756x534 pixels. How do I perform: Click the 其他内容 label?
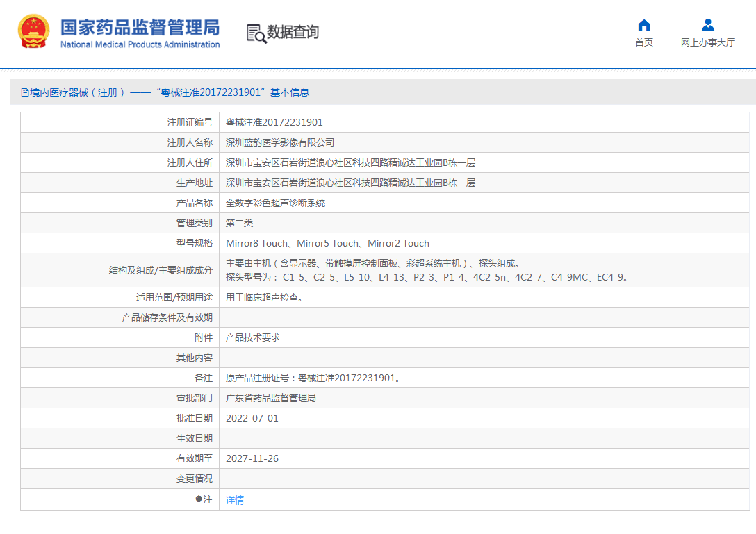195,358
